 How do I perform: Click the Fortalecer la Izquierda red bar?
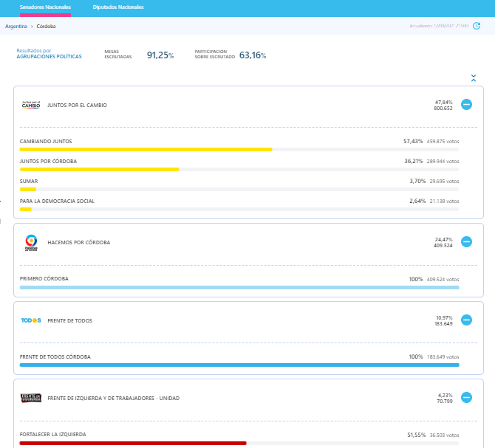click(x=133, y=443)
